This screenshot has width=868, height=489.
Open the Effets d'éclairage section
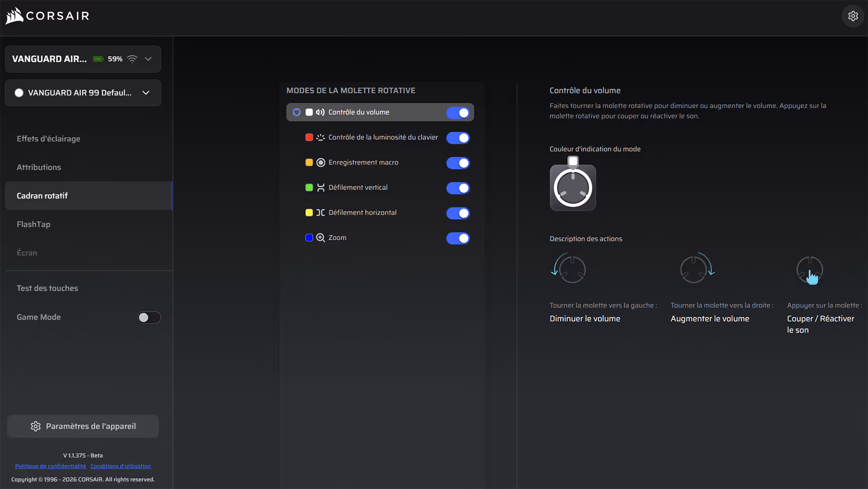coord(48,139)
